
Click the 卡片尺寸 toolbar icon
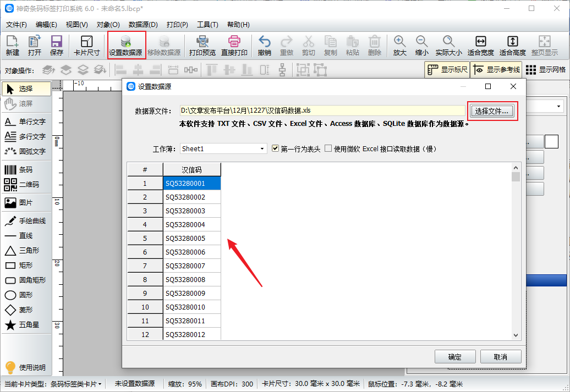pyautogui.click(x=86, y=46)
